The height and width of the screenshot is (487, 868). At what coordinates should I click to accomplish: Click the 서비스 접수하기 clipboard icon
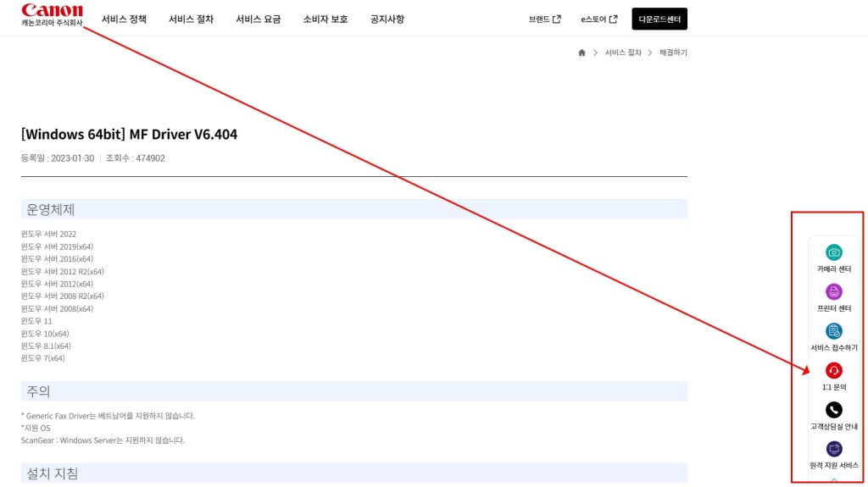(x=834, y=331)
